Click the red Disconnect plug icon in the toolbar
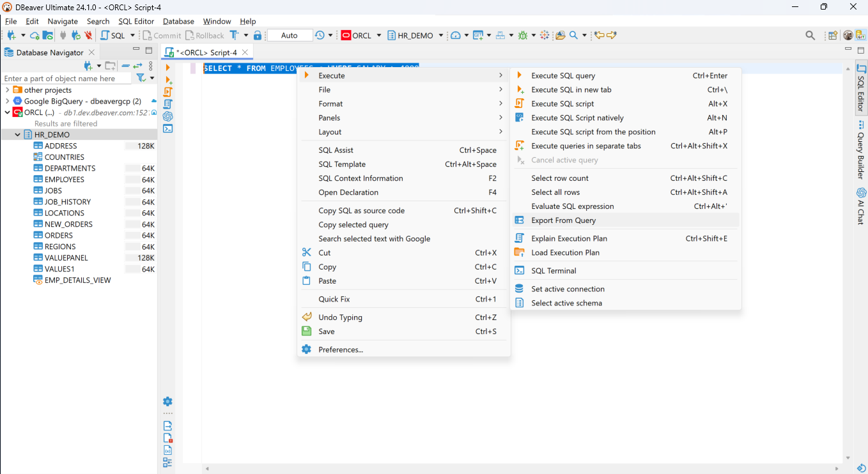 (88, 35)
